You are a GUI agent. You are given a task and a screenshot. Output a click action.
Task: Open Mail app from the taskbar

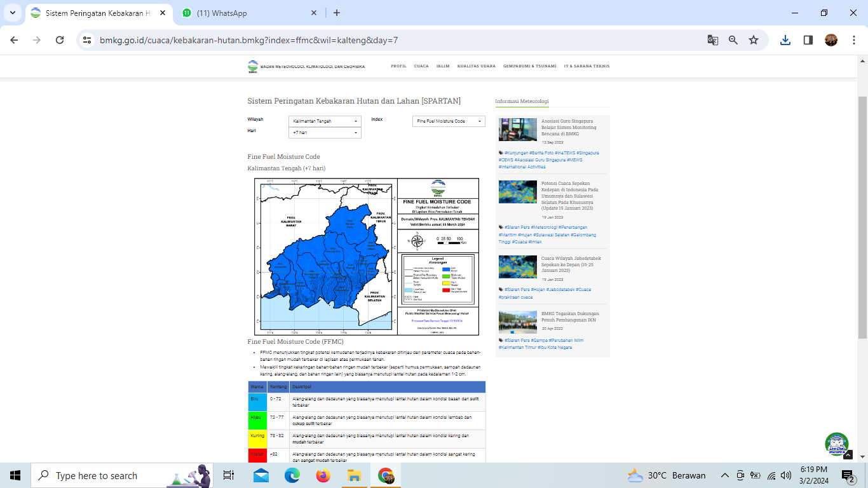[261, 475]
